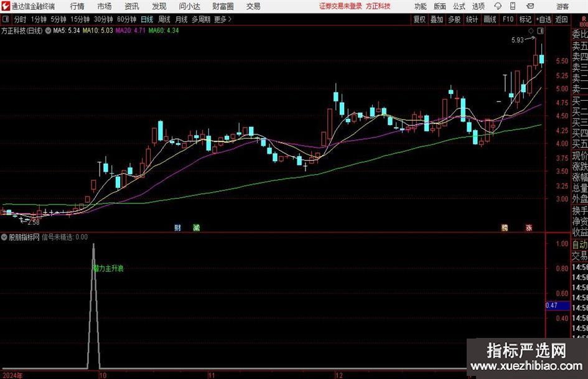The height and width of the screenshot is (379, 588).
Task: Click the 11 month marker on timeline
Action: (212, 375)
